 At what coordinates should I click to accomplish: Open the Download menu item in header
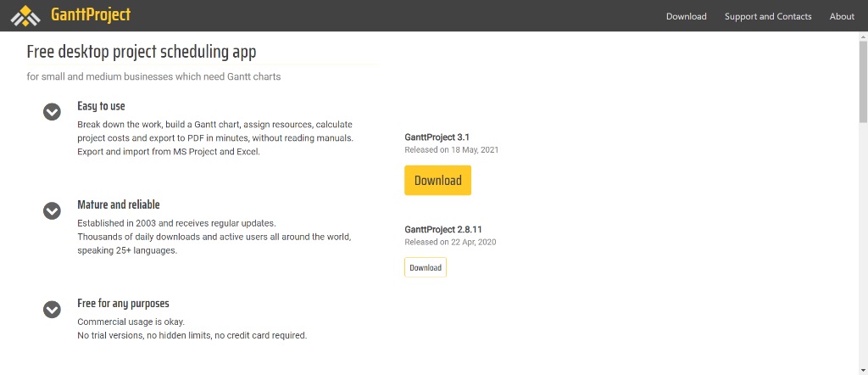coord(686,16)
